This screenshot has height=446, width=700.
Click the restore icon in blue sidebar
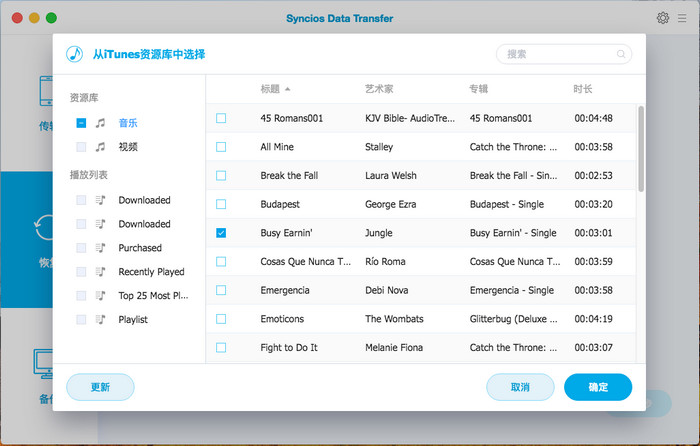(43, 228)
